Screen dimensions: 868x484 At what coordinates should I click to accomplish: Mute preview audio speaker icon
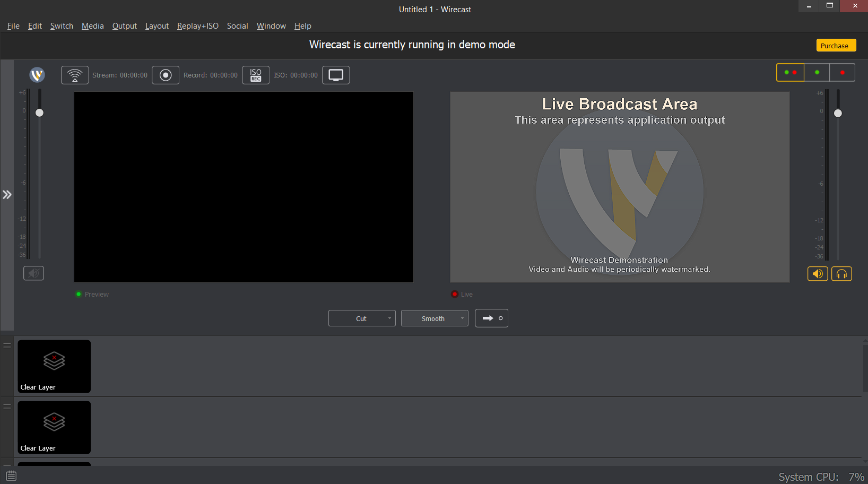[33, 273]
